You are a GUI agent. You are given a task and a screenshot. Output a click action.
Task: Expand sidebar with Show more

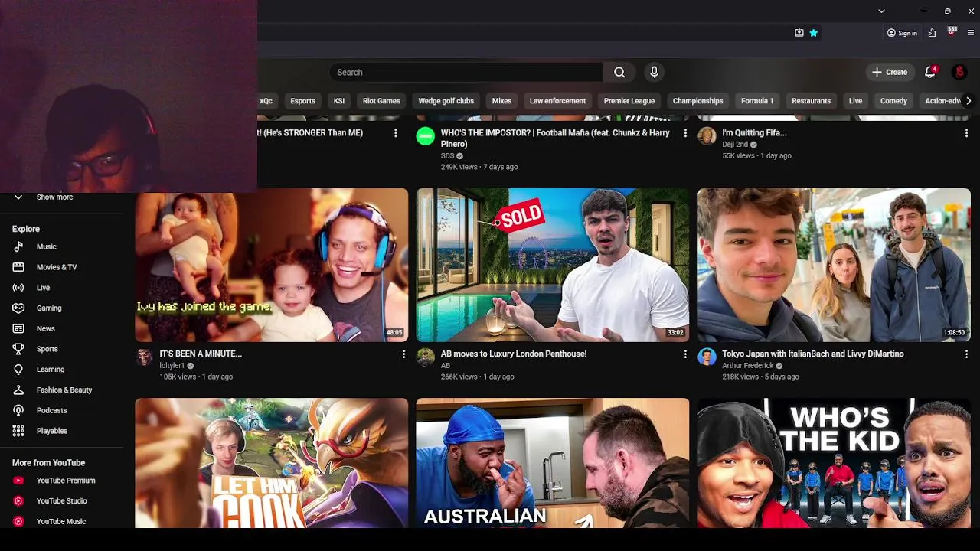click(54, 197)
